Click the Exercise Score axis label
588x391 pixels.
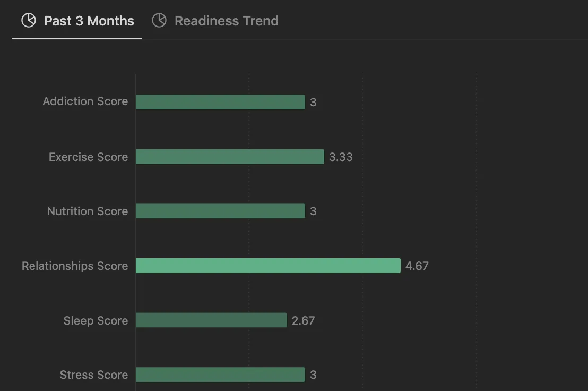tap(89, 157)
